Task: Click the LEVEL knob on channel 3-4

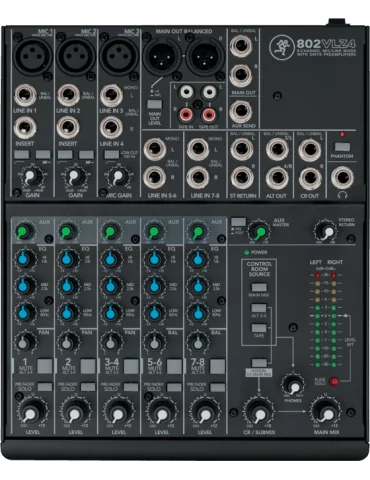Action: tap(118, 412)
